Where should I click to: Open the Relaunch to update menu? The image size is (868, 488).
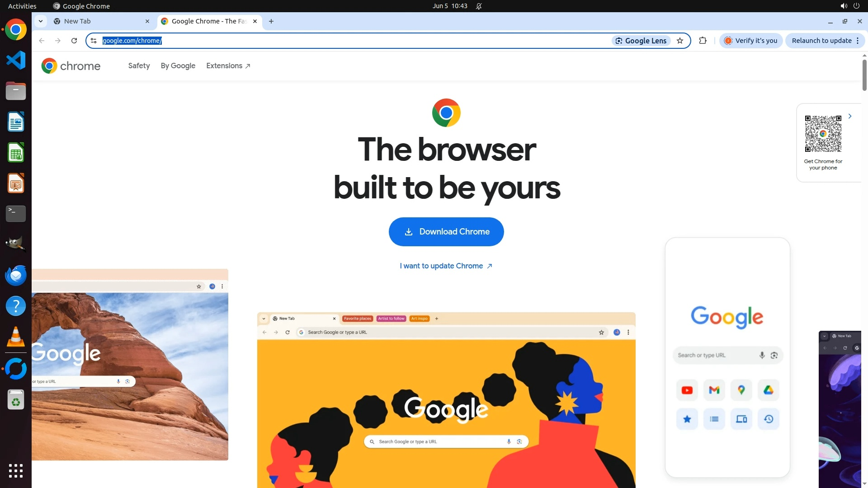(825, 41)
